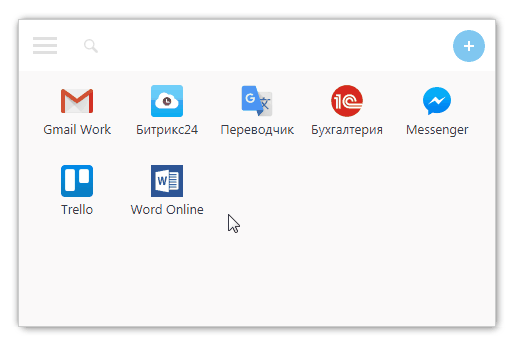The image size is (516, 360).
Task: Open the Переводчик translate icon
Action: pyautogui.click(x=257, y=101)
